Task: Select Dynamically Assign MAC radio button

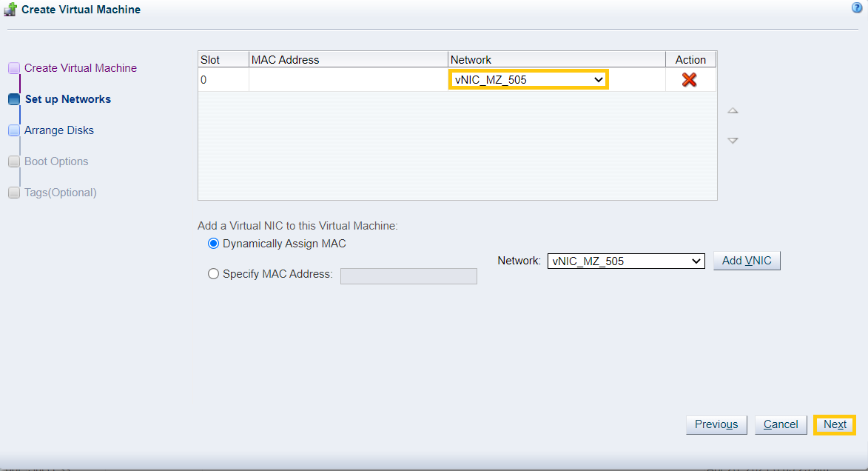Action: 213,244
